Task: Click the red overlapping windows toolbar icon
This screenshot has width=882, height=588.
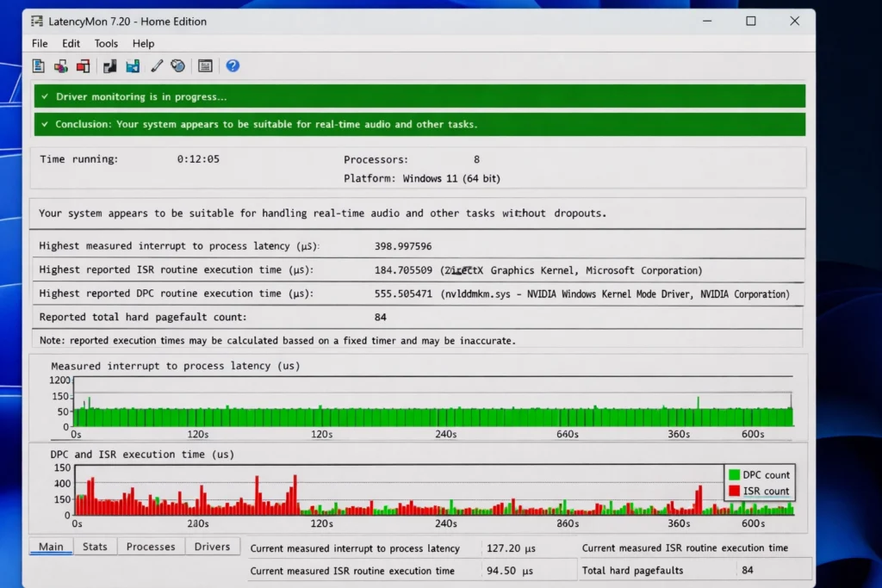Action: click(84, 66)
